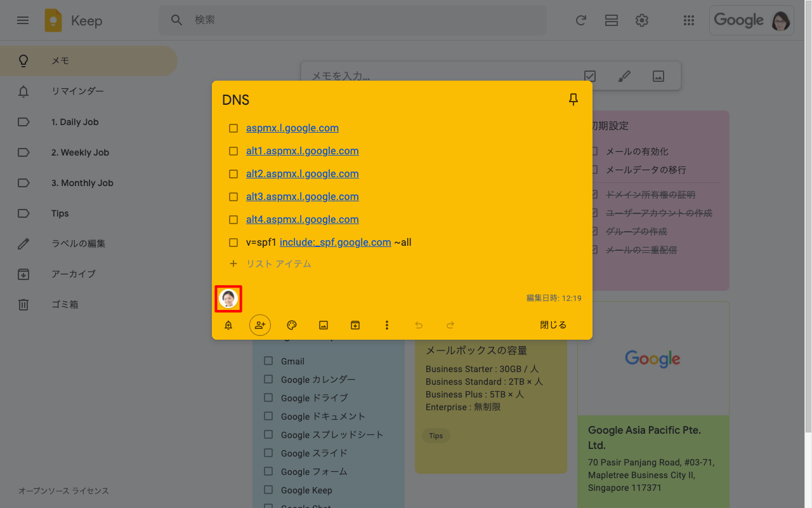The height and width of the screenshot is (508, 812).
Task: Click the new image note icon
Action: (x=658, y=76)
